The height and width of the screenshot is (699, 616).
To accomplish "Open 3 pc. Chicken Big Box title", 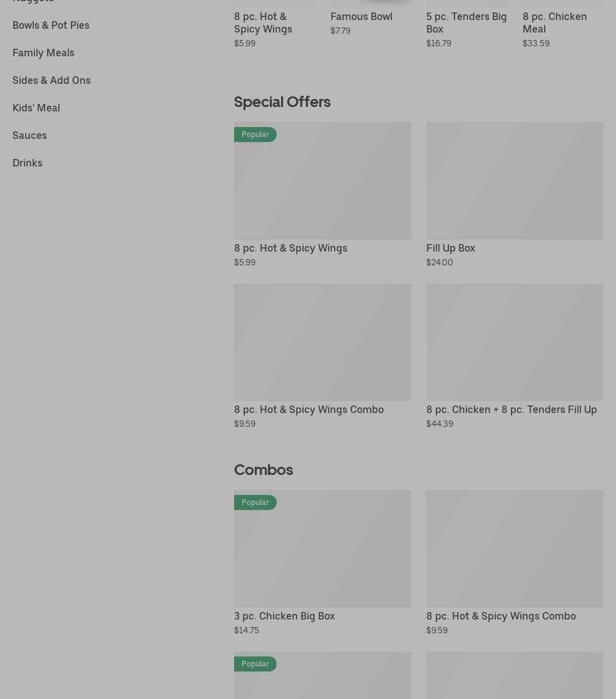I will 284,616.
